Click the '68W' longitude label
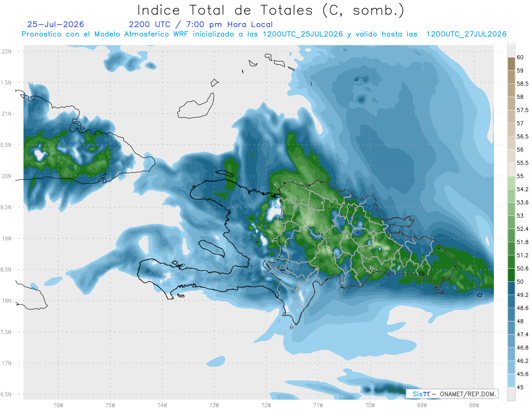The image size is (532, 411). click(473, 405)
